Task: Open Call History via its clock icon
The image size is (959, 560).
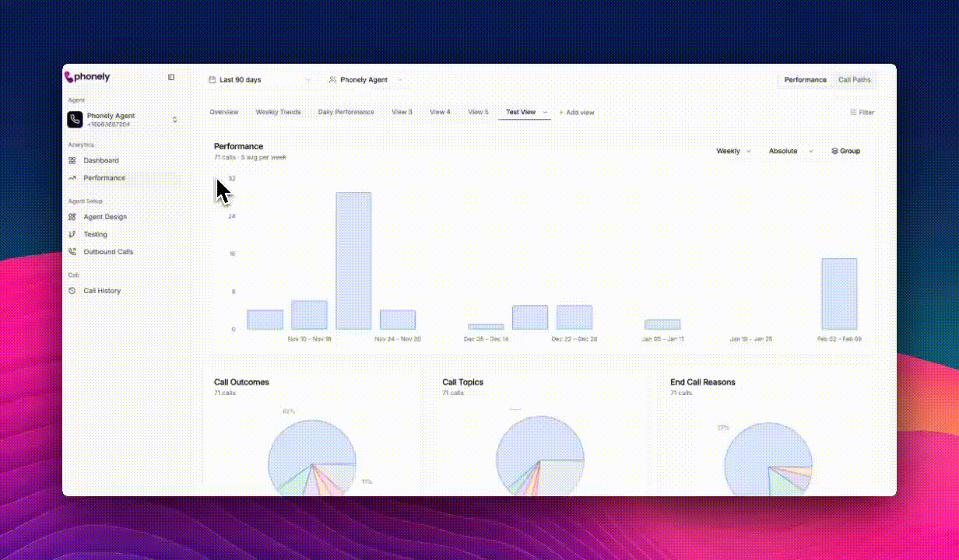Action: pyautogui.click(x=73, y=290)
